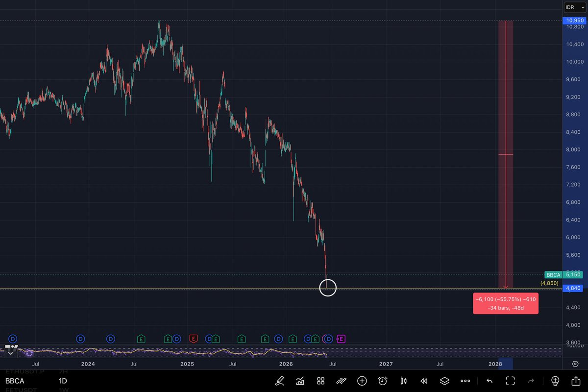The height and width of the screenshot is (392, 588).
Task: Share the chart with the share icon
Action: pos(576,381)
